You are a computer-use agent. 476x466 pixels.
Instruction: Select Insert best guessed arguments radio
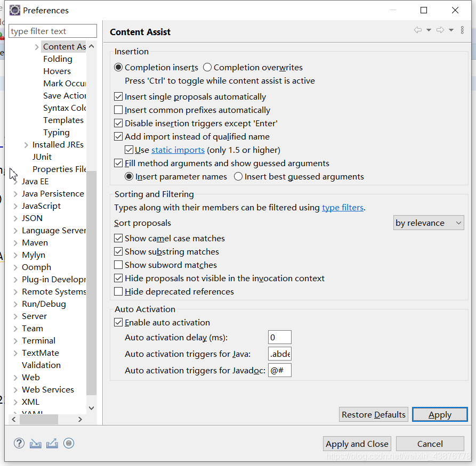coord(238,176)
